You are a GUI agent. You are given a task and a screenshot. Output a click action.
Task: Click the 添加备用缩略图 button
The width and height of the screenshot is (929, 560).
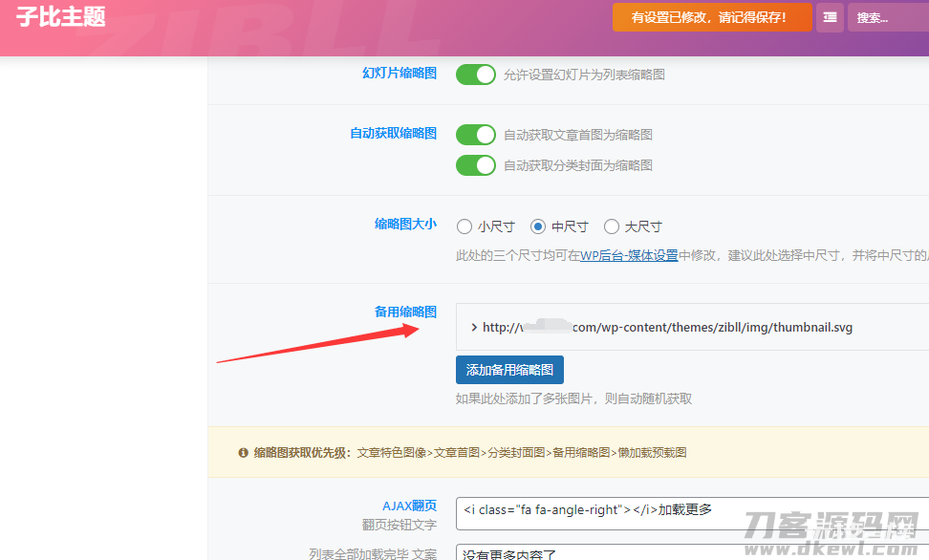coord(509,370)
